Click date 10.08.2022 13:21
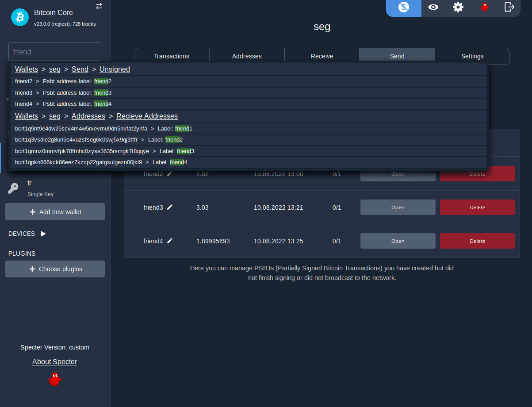The image size is (532, 407). (279, 207)
